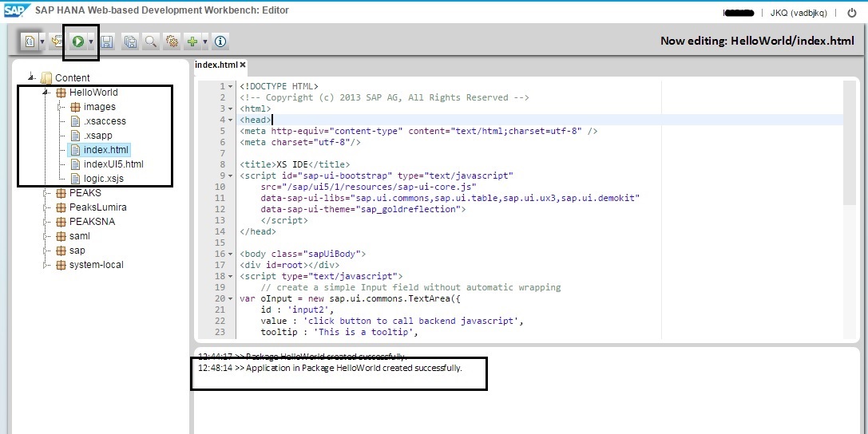Open the indexUI5.html file
Viewport: 868px width, 434px height.
pos(114,164)
